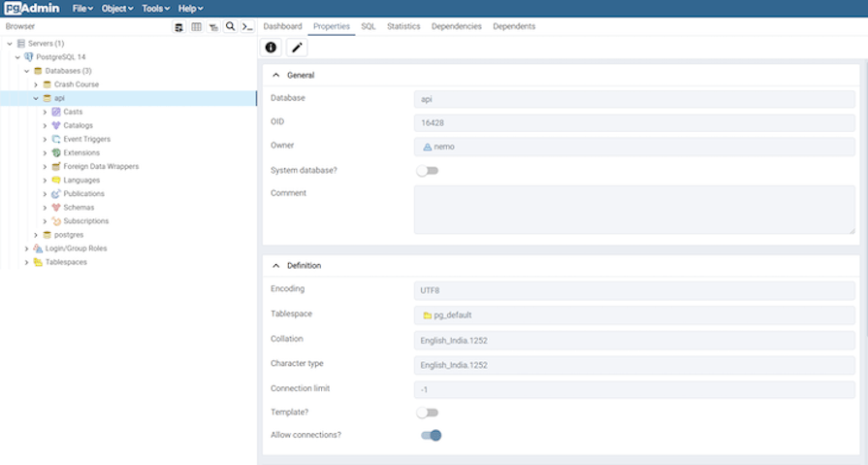The height and width of the screenshot is (465, 868).
Task: Open the PSQL terminal tool icon
Action: pos(247,26)
